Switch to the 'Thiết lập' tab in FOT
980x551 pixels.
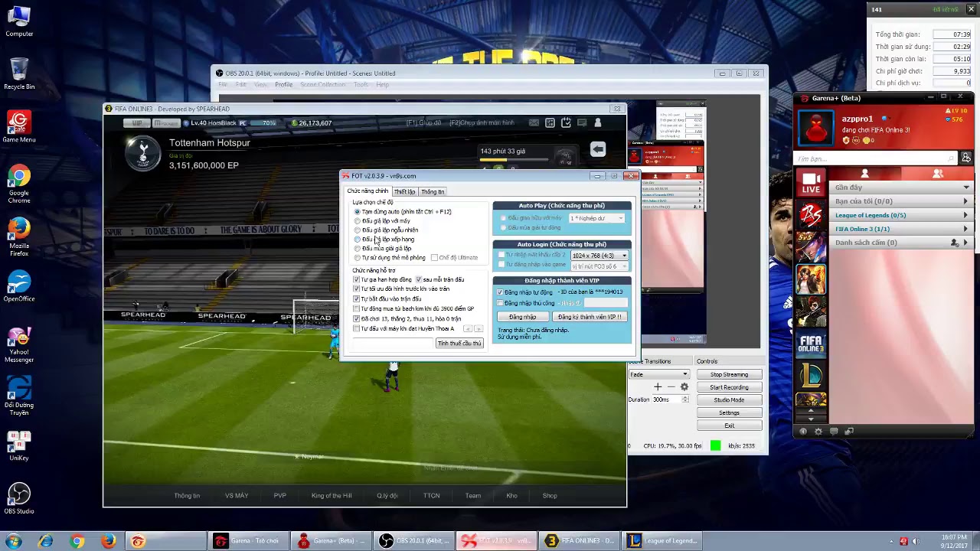click(404, 191)
